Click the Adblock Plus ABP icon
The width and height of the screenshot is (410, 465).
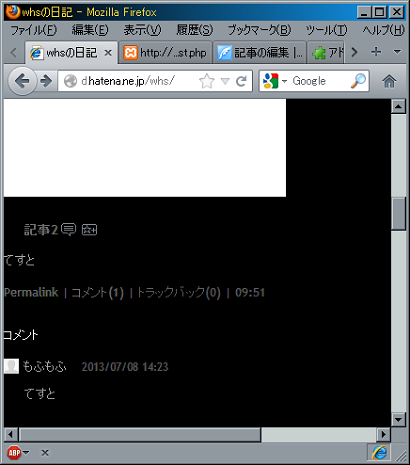(14, 453)
